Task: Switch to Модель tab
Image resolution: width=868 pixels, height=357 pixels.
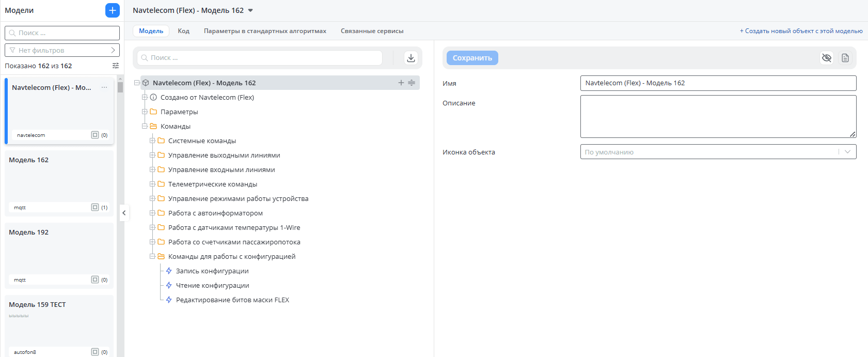Action: (x=151, y=31)
